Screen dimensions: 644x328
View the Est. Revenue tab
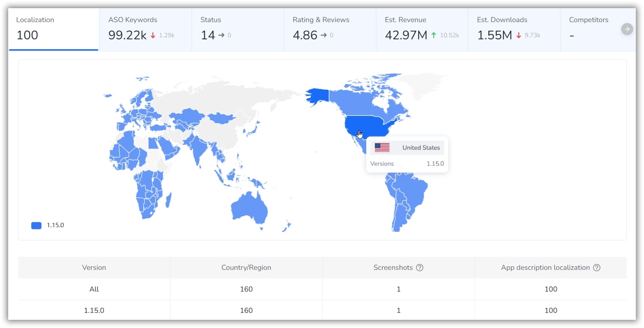pyautogui.click(x=422, y=29)
